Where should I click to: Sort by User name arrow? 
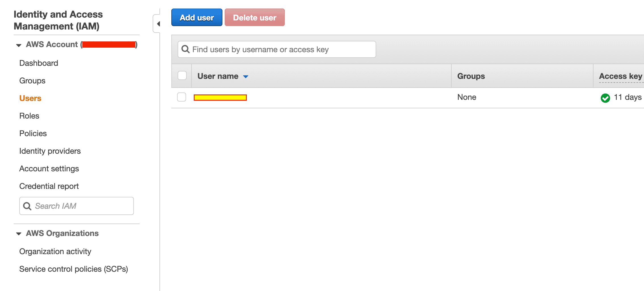(246, 77)
